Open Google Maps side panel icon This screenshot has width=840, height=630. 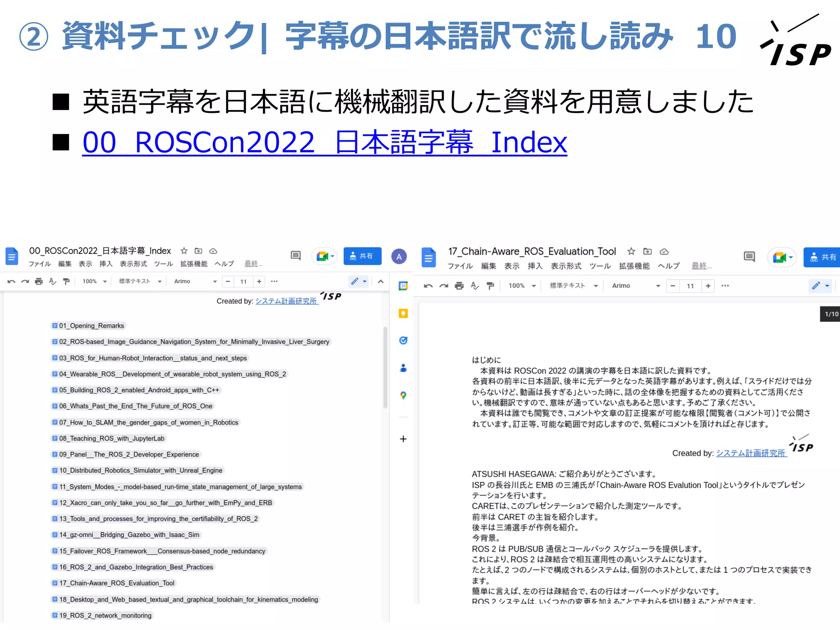click(x=403, y=395)
